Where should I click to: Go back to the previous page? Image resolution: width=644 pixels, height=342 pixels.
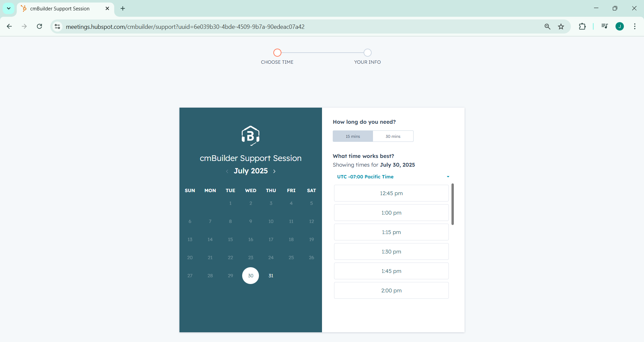(9, 26)
